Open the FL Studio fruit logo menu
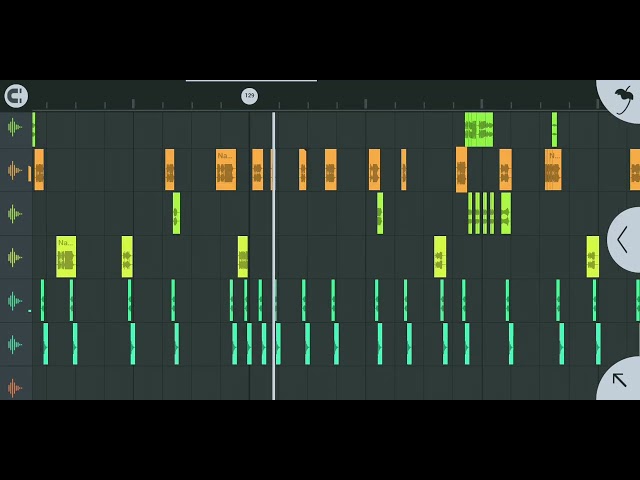This screenshot has width=640, height=480. [624, 100]
